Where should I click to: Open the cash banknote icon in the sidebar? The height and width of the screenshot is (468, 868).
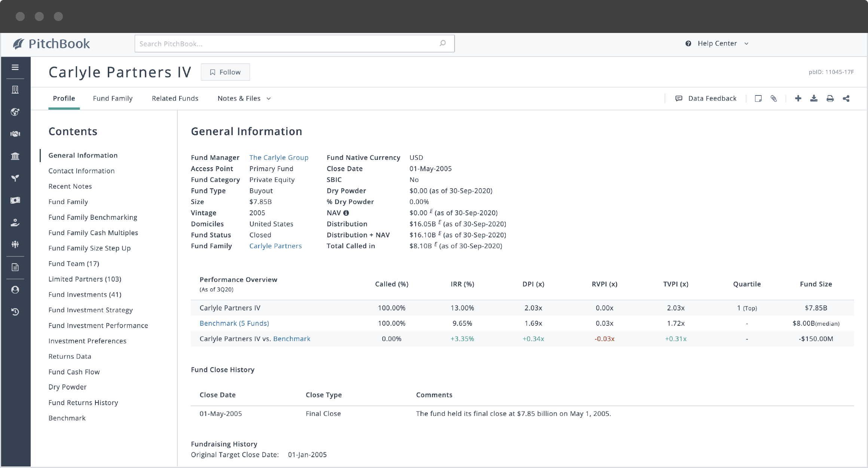(x=15, y=200)
